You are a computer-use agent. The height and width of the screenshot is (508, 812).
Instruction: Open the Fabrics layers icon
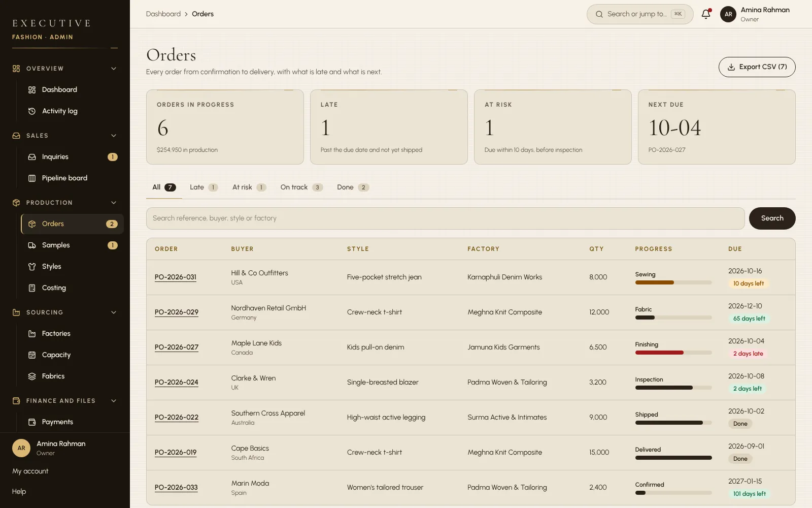coord(32,376)
